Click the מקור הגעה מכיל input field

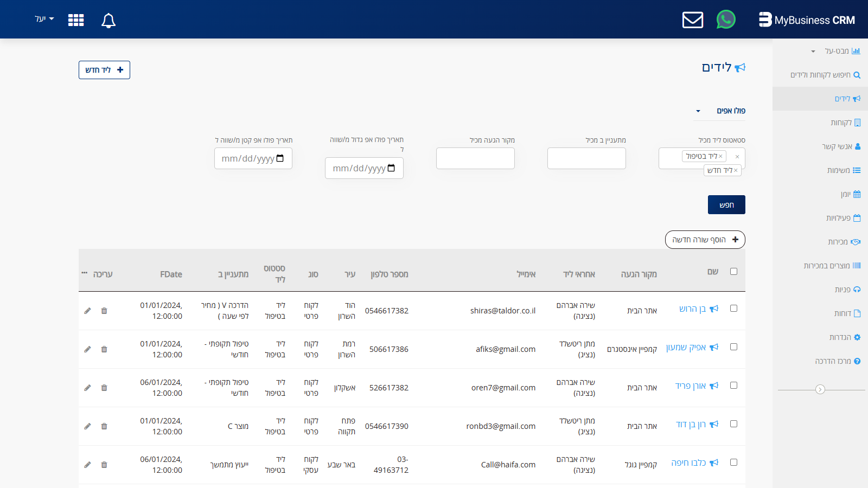475,158
